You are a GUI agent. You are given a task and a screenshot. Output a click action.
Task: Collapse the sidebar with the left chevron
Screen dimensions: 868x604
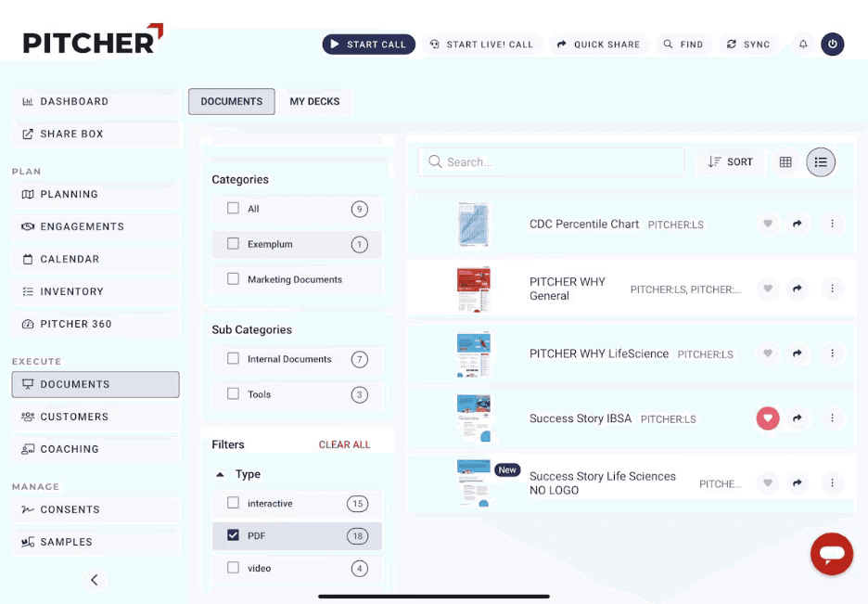click(94, 580)
